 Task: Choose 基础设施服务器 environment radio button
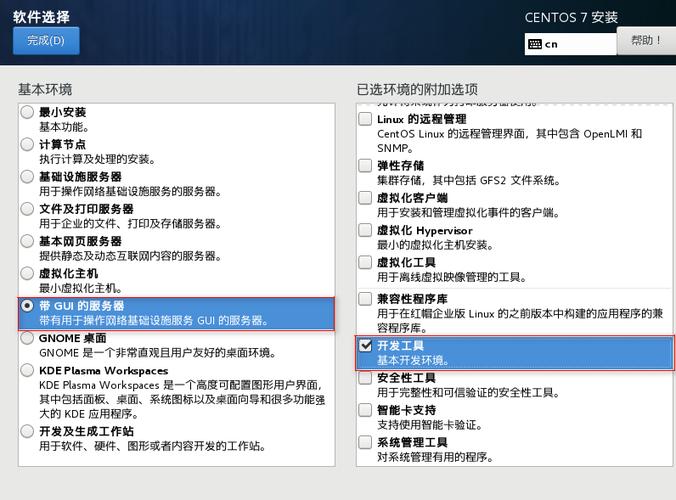(x=27, y=177)
